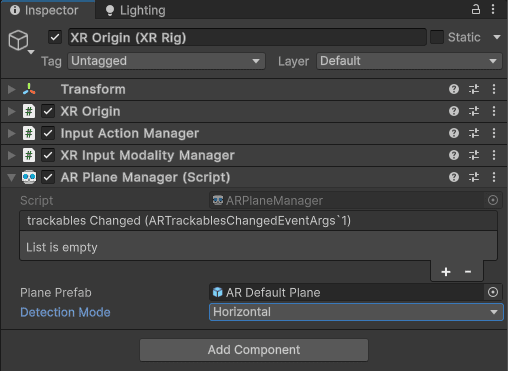
Task: Disable the Input Action Manager checkbox
Action: point(48,133)
